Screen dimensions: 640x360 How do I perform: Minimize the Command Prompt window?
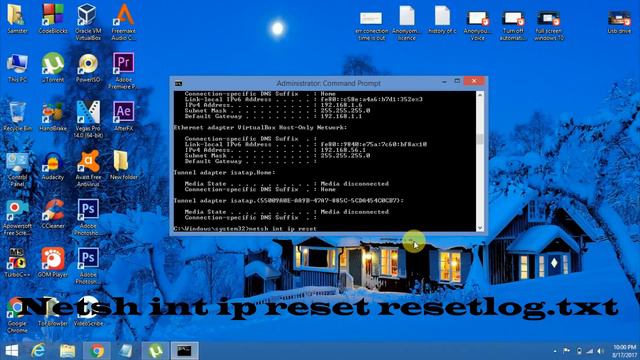(444, 82)
